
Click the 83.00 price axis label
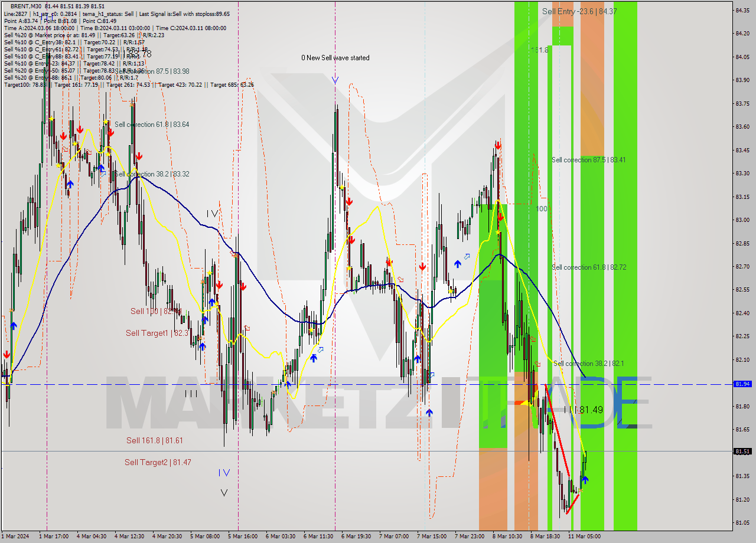742,220
